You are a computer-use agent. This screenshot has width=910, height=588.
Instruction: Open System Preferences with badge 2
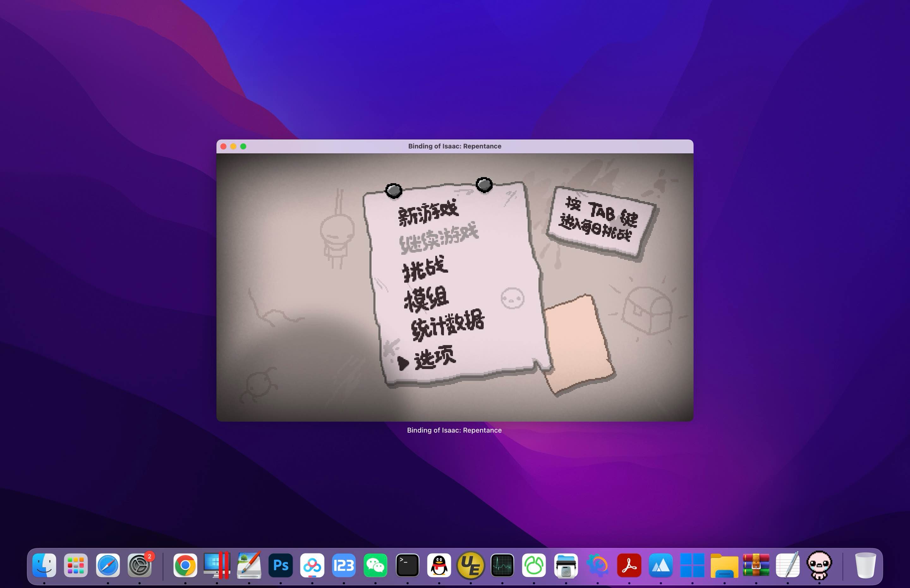tap(139, 565)
